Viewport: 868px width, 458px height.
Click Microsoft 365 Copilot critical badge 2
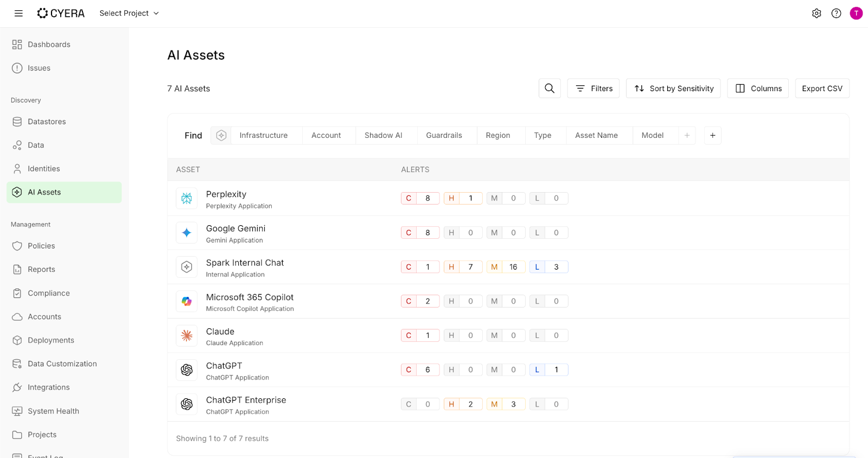point(420,301)
